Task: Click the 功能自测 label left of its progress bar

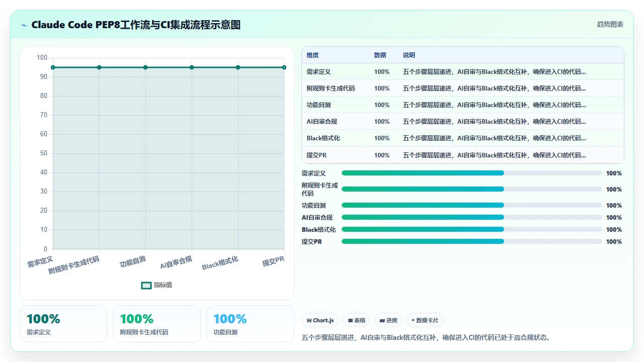Action: click(313, 206)
